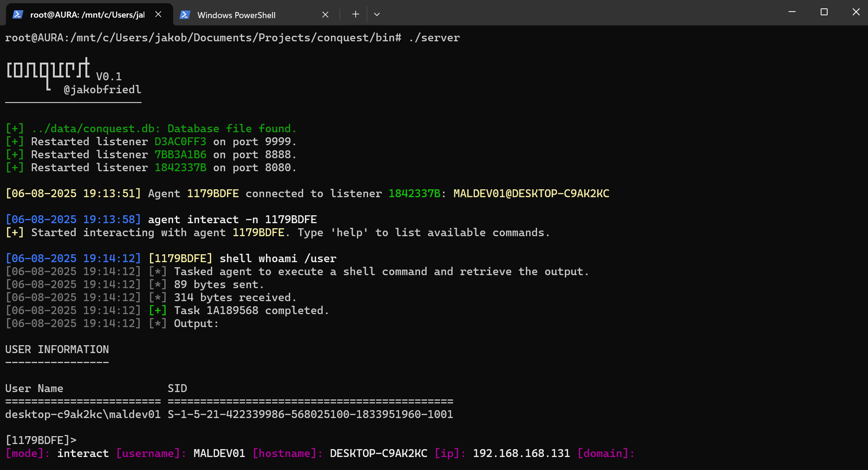Click the [hostname]: DESKTOP-C9AK2KC status entry
The image size is (868, 470).
[339, 453]
